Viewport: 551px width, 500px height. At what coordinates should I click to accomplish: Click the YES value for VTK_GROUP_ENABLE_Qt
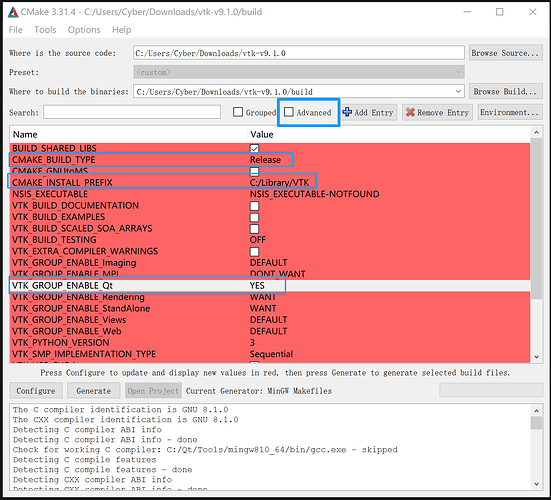257,285
